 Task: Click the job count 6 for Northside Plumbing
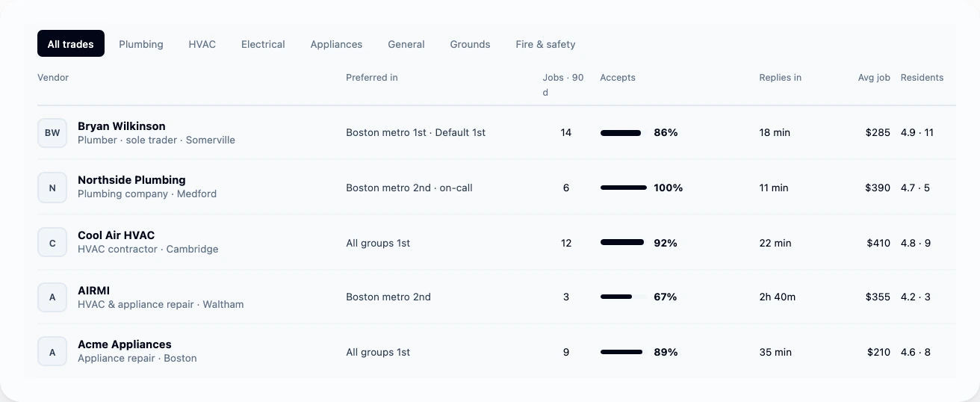tap(566, 188)
